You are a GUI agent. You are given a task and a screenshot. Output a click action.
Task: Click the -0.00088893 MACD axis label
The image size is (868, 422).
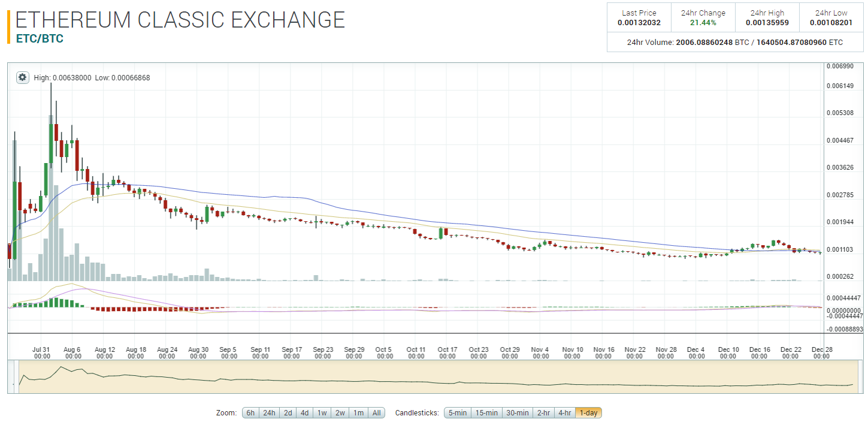[845, 329]
